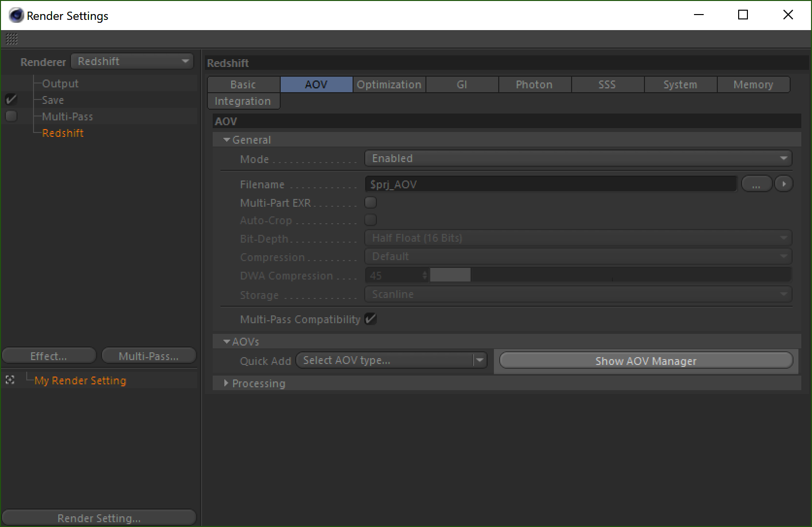Open the Memory tab
812x527 pixels.
[x=753, y=84]
